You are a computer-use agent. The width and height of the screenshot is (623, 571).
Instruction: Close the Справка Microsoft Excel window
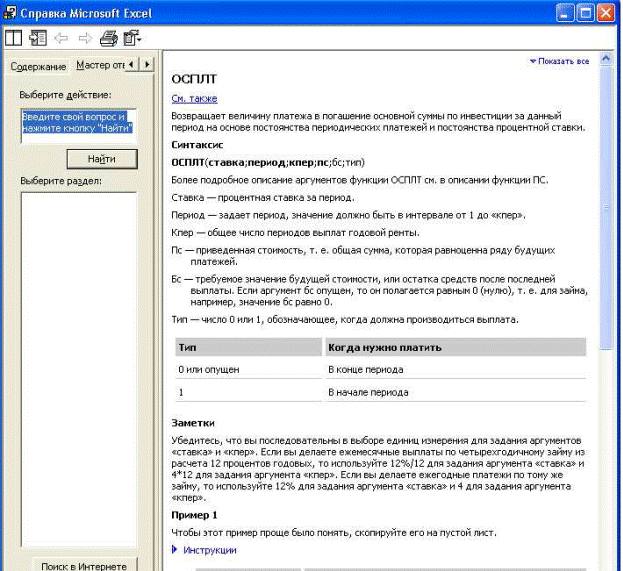click(606, 13)
